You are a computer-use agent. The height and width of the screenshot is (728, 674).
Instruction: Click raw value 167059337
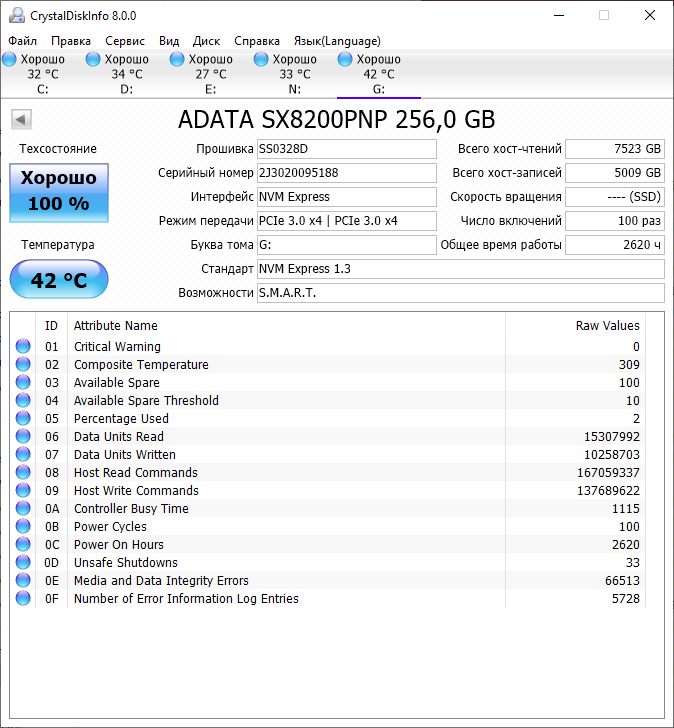[608, 473]
